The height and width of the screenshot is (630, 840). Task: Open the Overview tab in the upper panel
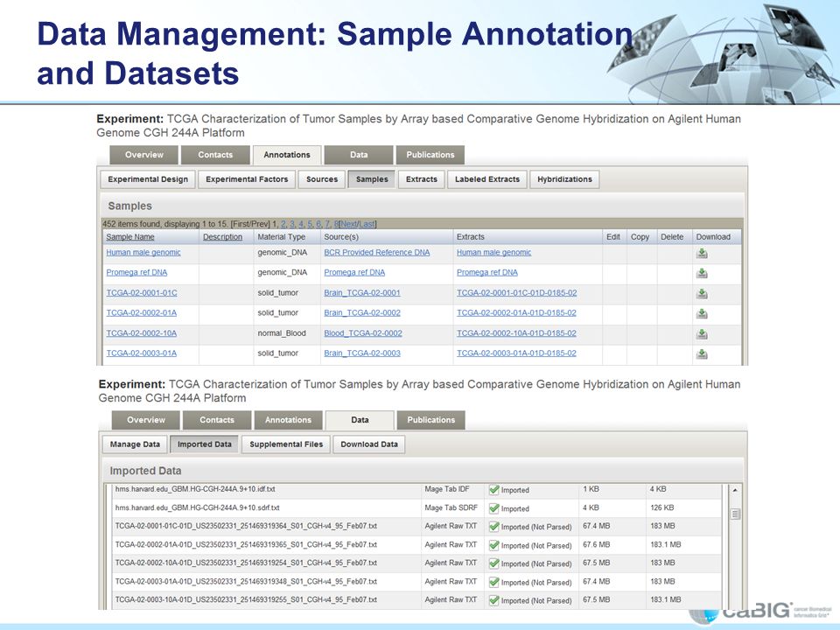coord(144,155)
